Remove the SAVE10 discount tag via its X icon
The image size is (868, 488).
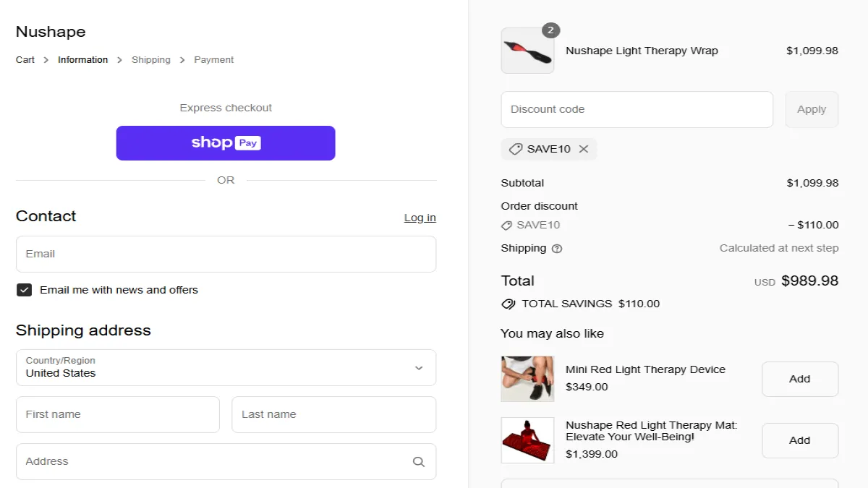tap(584, 149)
